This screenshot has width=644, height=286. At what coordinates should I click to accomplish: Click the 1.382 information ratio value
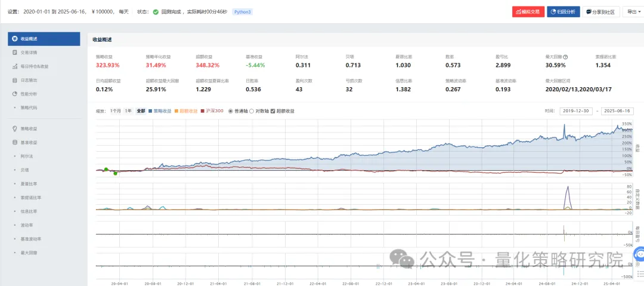click(403, 89)
